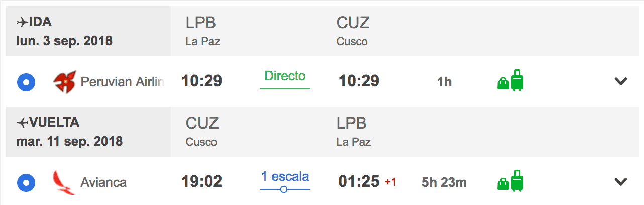644x205 pixels.
Task: Click the Peruvian Airlines logo icon
Action: pos(65,82)
